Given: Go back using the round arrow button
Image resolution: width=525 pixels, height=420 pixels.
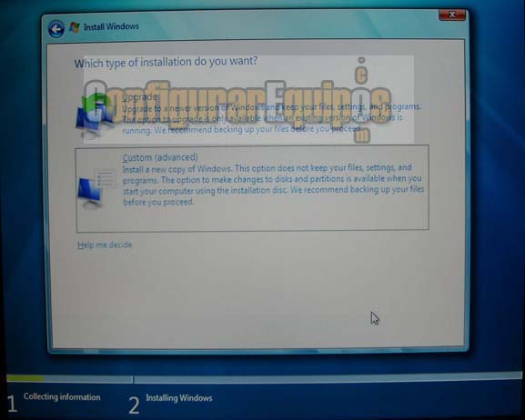Looking at the screenshot, I should pos(56,29).
